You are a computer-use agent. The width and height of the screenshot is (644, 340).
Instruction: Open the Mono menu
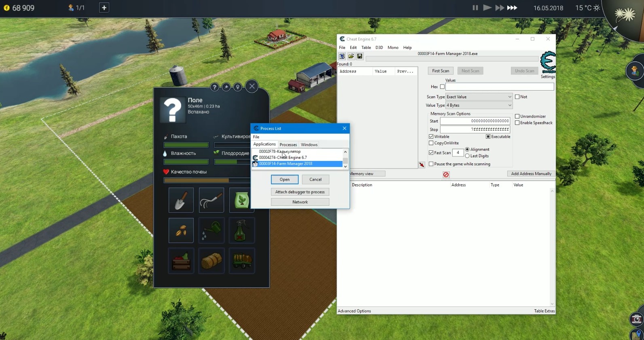pos(393,48)
